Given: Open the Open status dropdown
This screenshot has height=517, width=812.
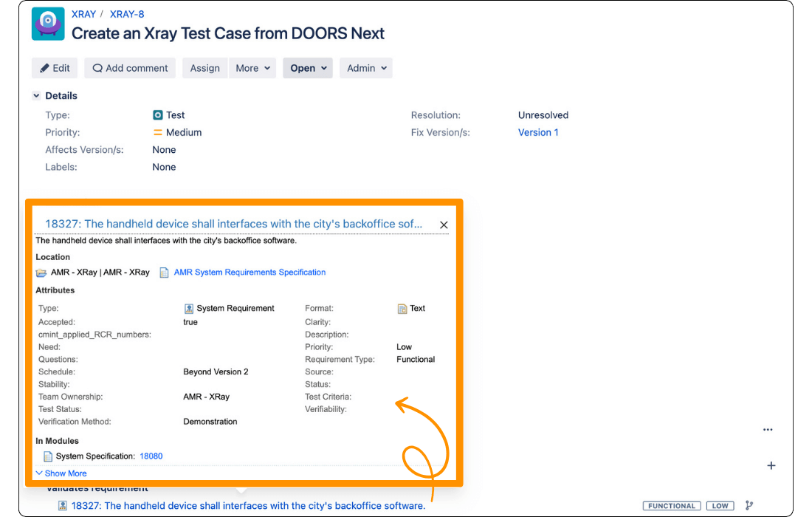Looking at the screenshot, I should click(308, 68).
